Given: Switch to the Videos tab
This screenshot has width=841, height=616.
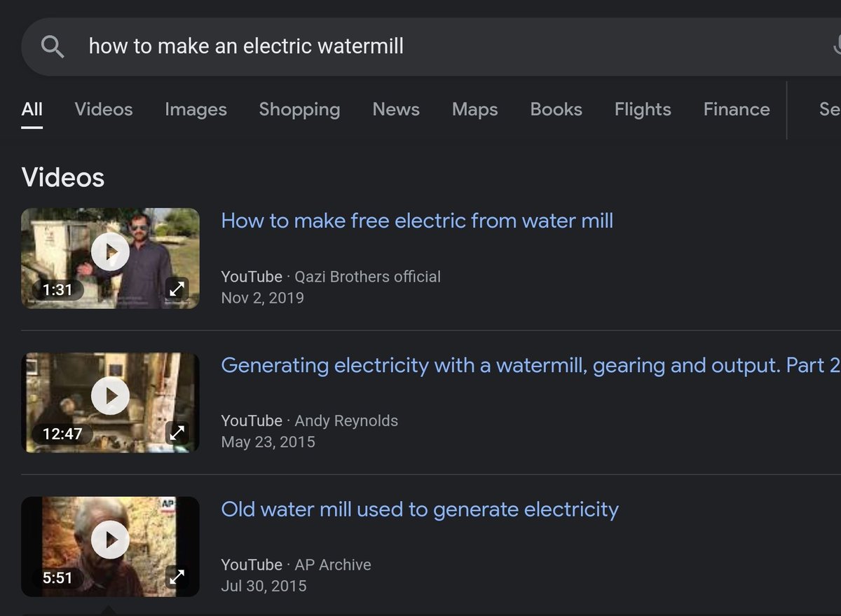Looking at the screenshot, I should pyautogui.click(x=104, y=109).
